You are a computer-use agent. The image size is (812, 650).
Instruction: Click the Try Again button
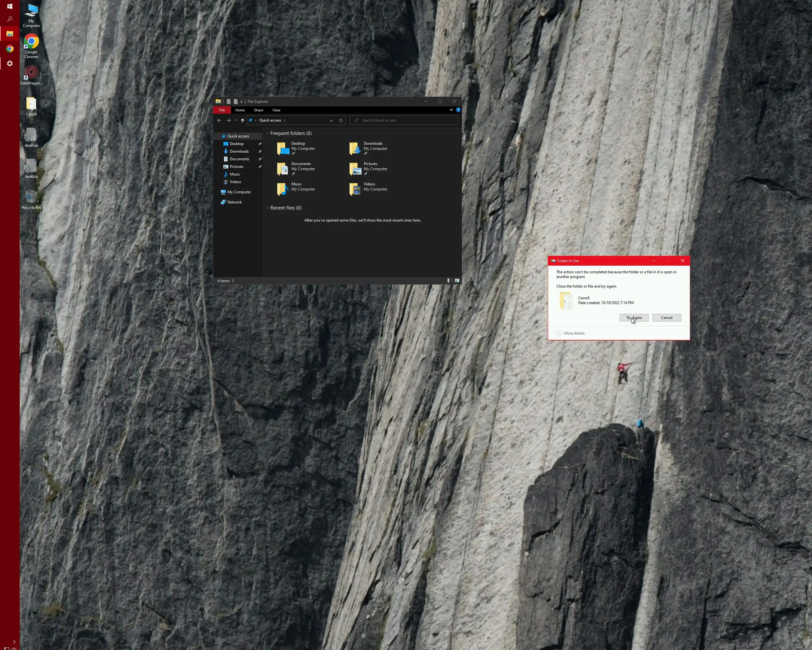click(634, 318)
